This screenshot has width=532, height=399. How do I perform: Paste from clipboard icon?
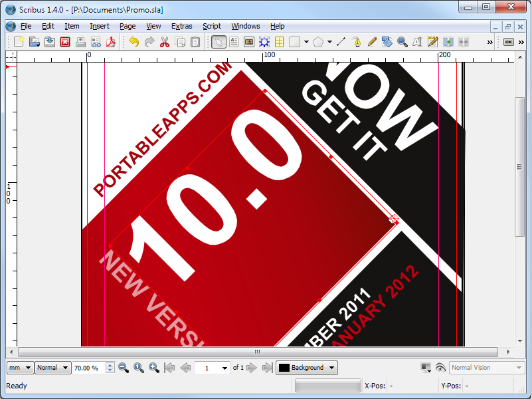195,42
